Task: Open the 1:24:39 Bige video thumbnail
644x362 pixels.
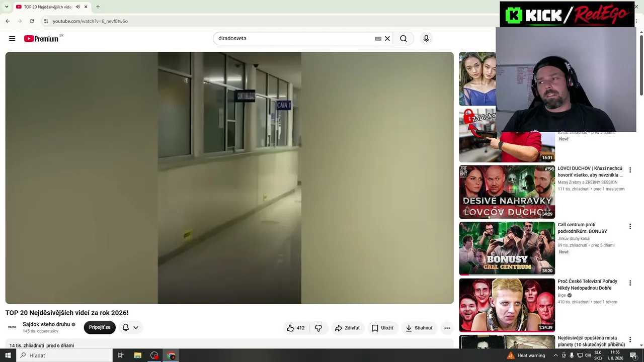Action: click(x=507, y=305)
